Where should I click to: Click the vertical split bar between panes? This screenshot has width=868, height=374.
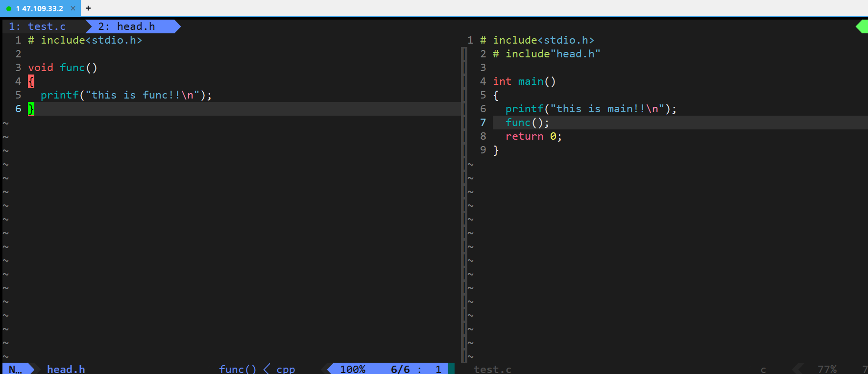tap(464, 205)
